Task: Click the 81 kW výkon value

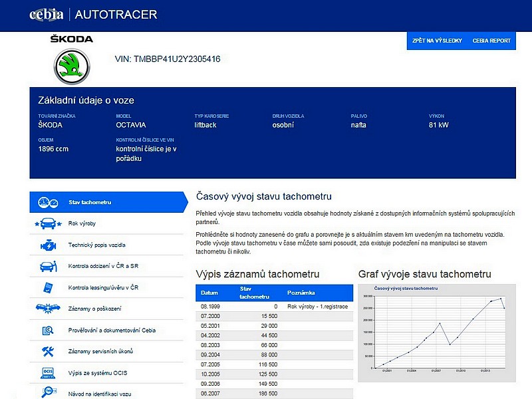Action: tap(439, 125)
